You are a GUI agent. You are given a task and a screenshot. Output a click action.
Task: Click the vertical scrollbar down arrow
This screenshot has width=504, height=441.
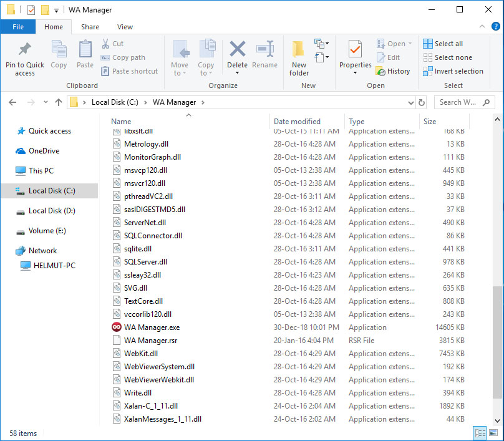(497, 420)
